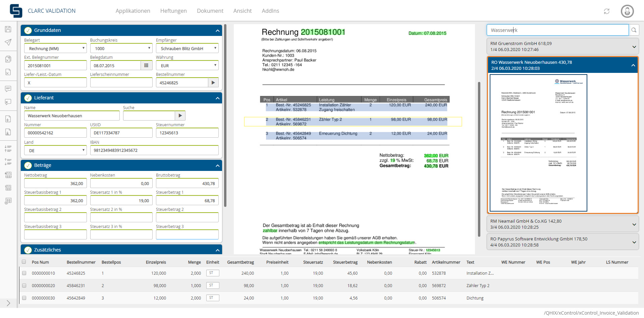Click Artikelnummer cell 569872
Screen dimensions: 644x318
tap(439, 285)
